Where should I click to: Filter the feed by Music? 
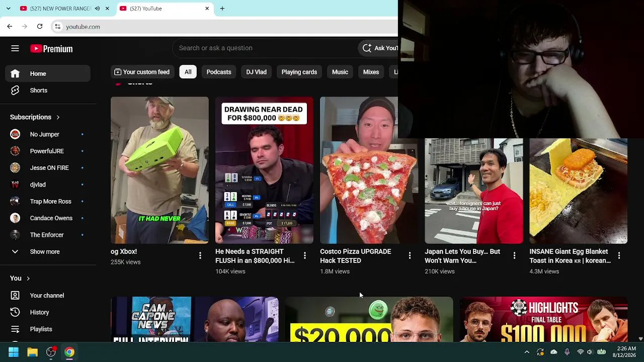coord(340,72)
